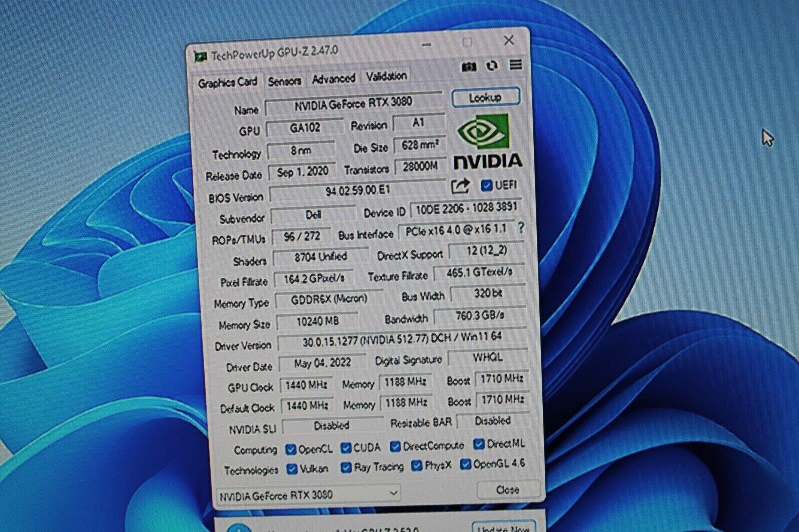The image size is (799, 532).
Task: Click the Name field NVIDIA GeForce RTX 3080
Action: pos(354,103)
